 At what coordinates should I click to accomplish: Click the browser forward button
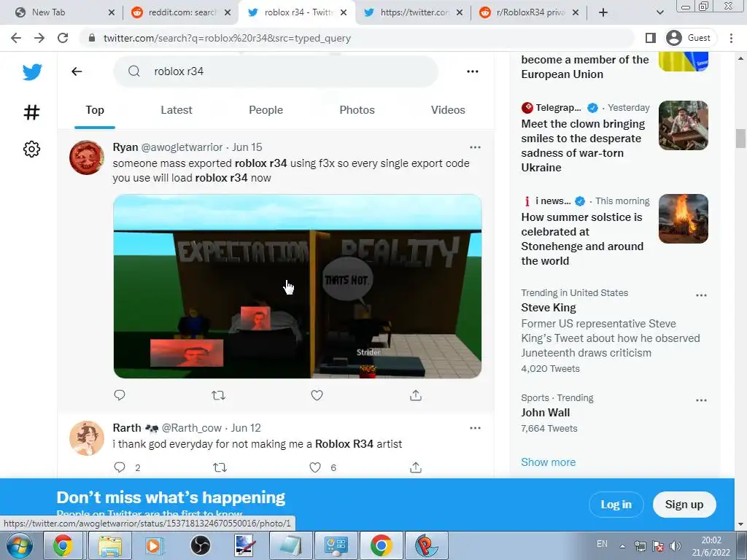39,38
